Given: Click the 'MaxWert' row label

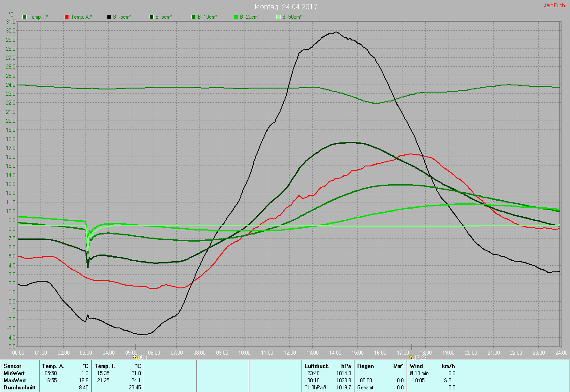Looking at the screenshot, I should tap(15, 380).
